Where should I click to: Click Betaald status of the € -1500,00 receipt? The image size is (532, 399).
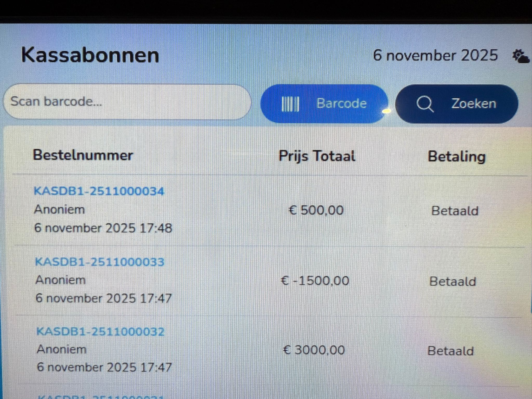[x=453, y=282]
